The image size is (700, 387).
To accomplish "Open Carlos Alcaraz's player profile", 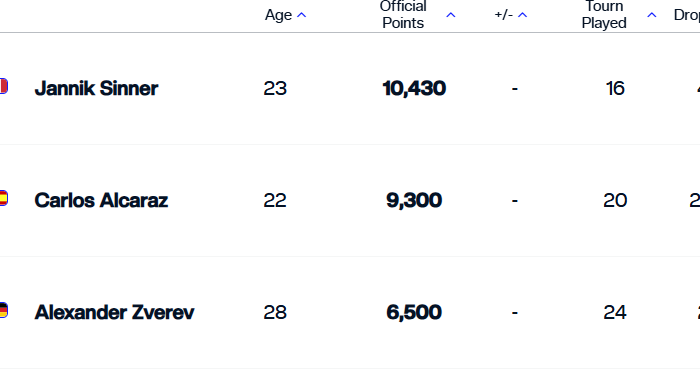I will [101, 200].
